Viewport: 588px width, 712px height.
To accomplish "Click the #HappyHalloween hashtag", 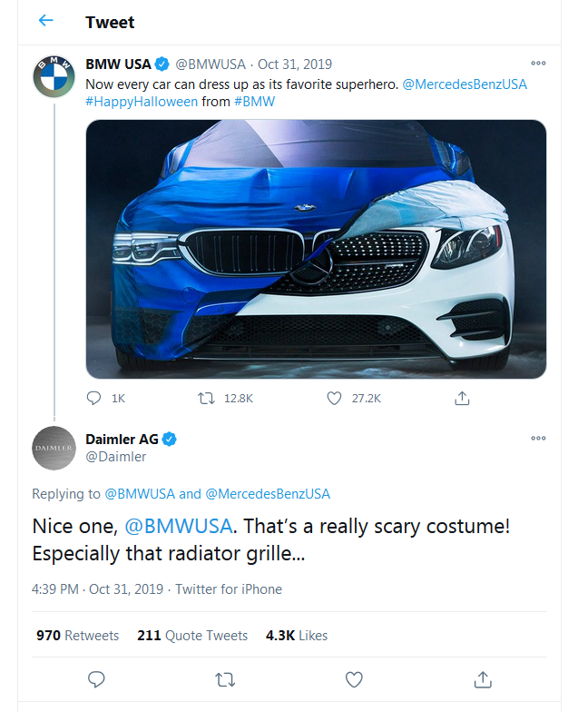I will click(142, 102).
